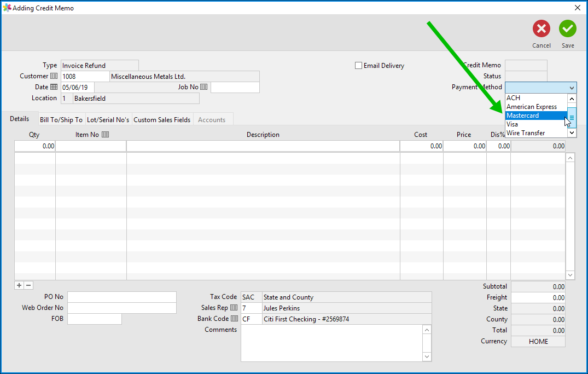Viewport: 588px width, 374px height.
Task: Click the Cost entry field
Action: point(422,146)
